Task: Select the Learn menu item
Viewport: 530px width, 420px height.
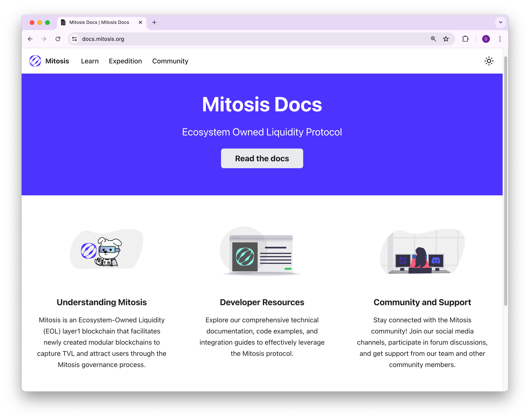Action: pos(89,61)
